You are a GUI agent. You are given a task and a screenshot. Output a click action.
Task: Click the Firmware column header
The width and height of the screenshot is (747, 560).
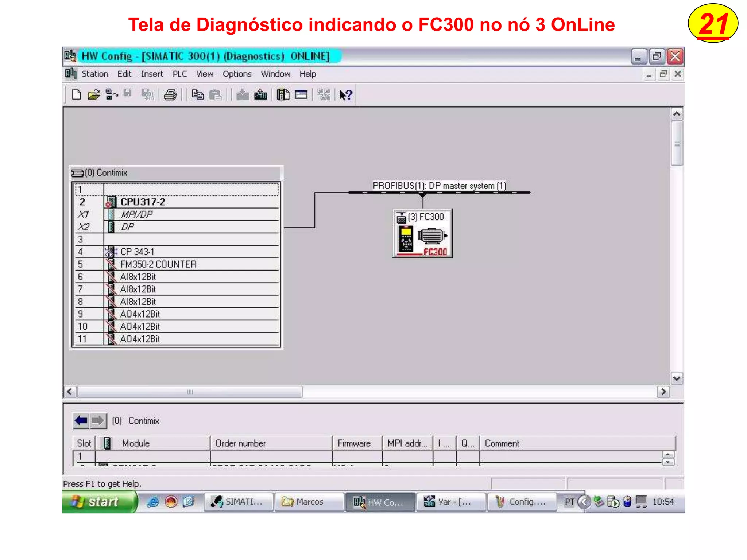[x=357, y=443]
